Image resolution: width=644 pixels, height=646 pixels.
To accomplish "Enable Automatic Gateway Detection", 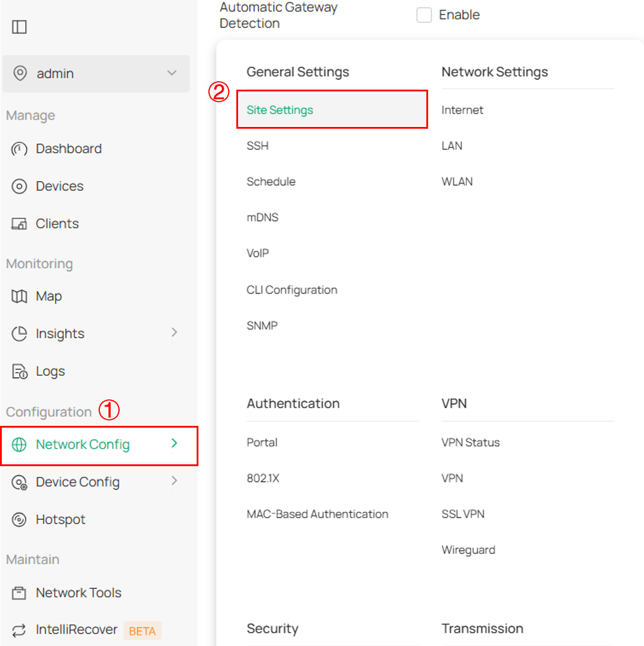I will pos(425,14).
